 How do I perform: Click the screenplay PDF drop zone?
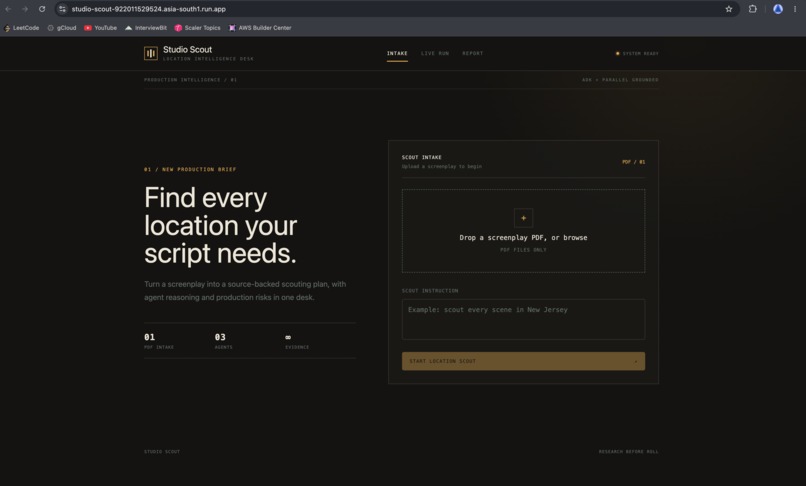(523, 231)
